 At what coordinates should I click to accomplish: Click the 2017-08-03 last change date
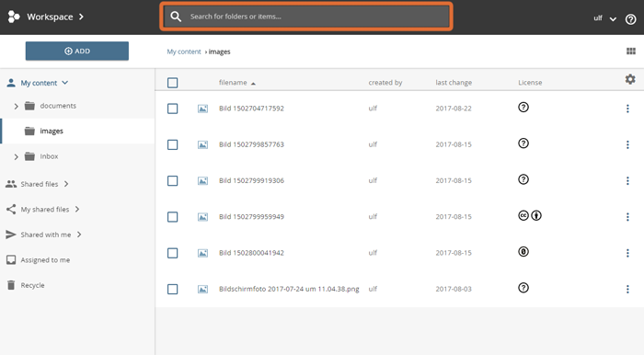454,289
